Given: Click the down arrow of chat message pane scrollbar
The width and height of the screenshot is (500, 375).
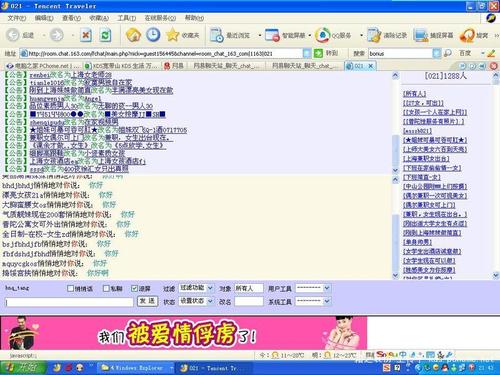Looking at the screenshot, I should pyautogui.click(x=395, y=275).
